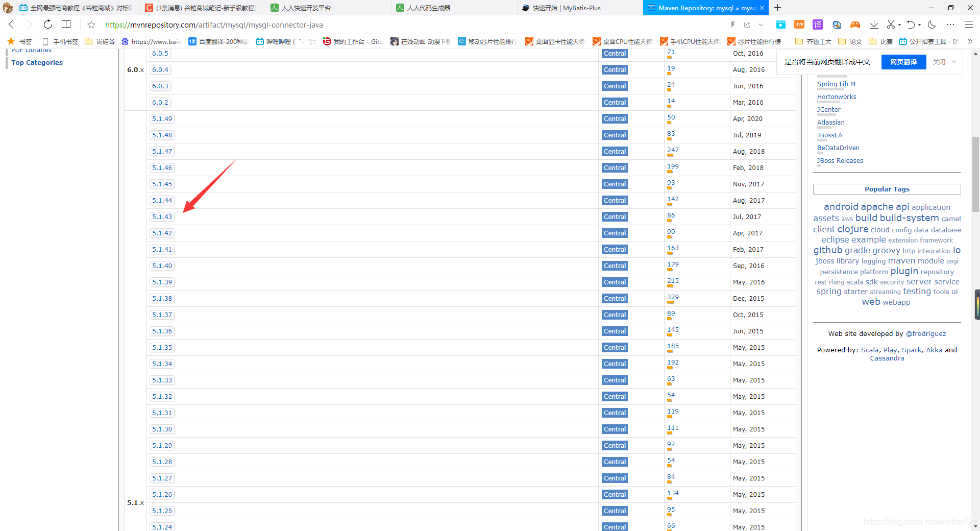
Task: Click the scrollbar down arrow
Action: point(975,526)
